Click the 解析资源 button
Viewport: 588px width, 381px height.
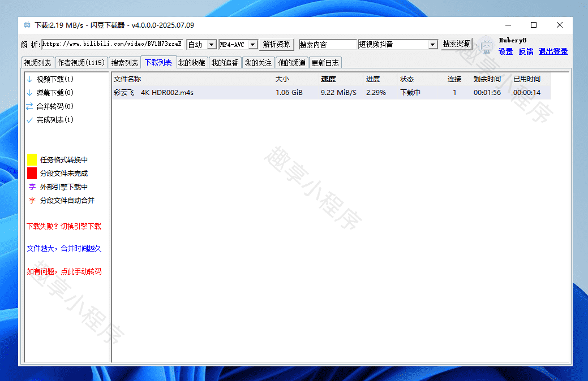coord(276,44)
